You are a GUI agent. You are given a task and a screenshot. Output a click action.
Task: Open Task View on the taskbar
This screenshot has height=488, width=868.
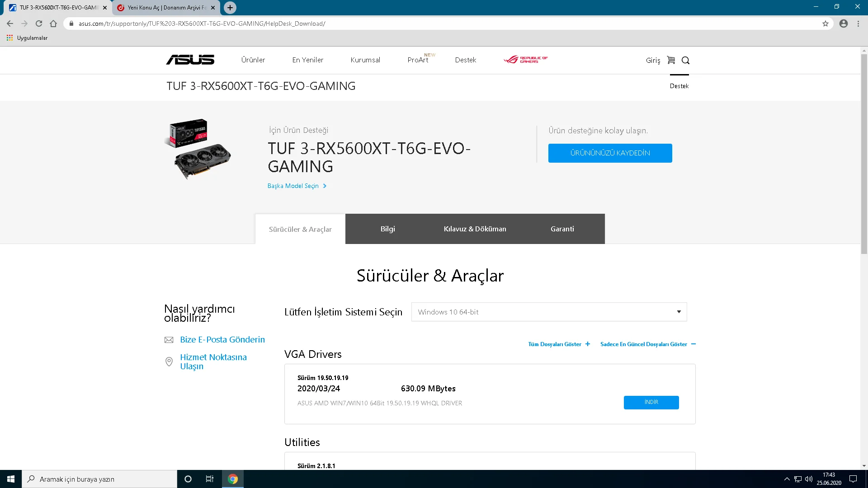[209, 479]
